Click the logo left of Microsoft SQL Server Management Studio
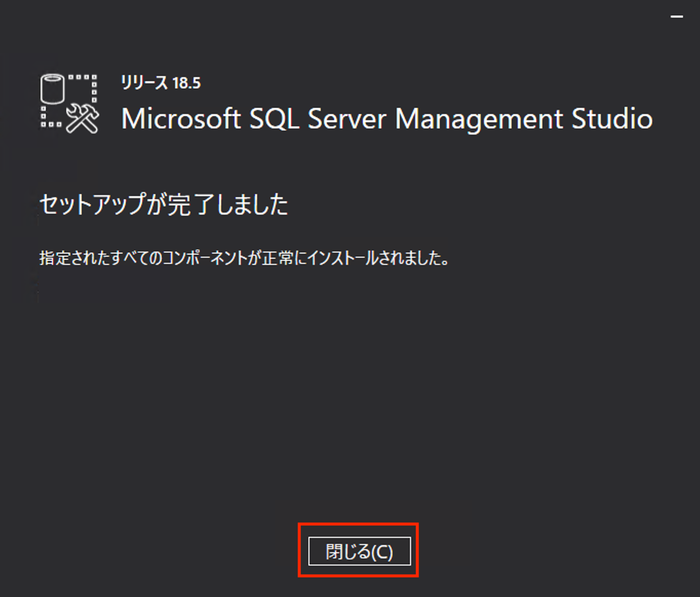This screenshot has width=700, height=597. [68, 102]
